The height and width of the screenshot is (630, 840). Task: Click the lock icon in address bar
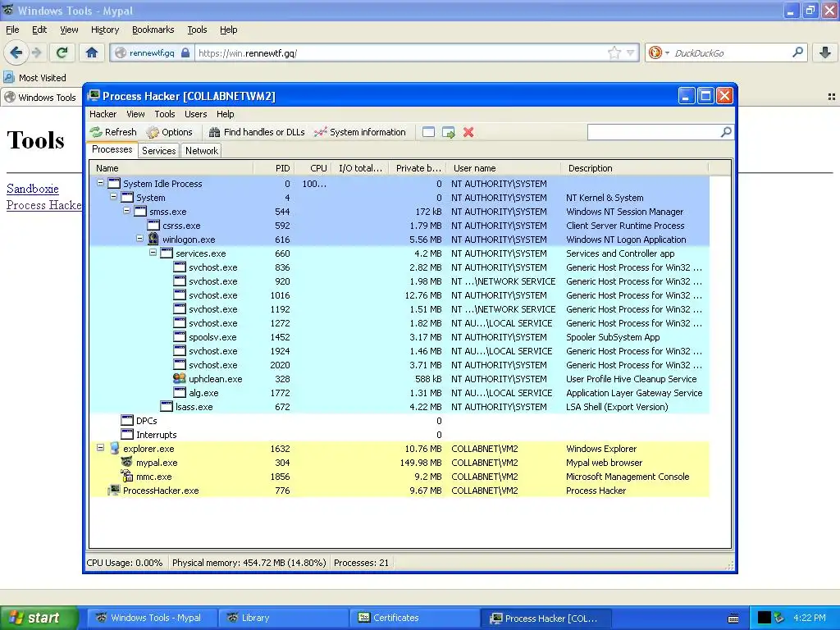click(185, 52)
